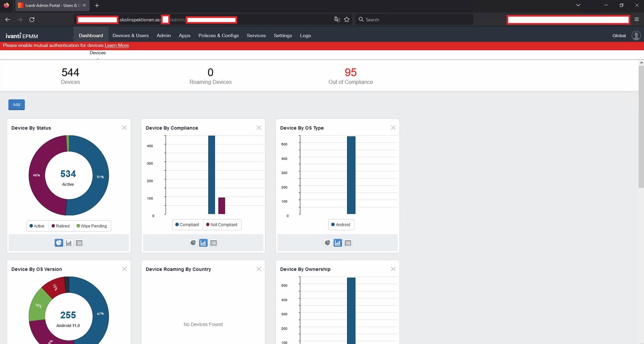Screen dimensions: 644x344
Task: Open the user profile avatar menu
Action: click(x=636, y=35)
